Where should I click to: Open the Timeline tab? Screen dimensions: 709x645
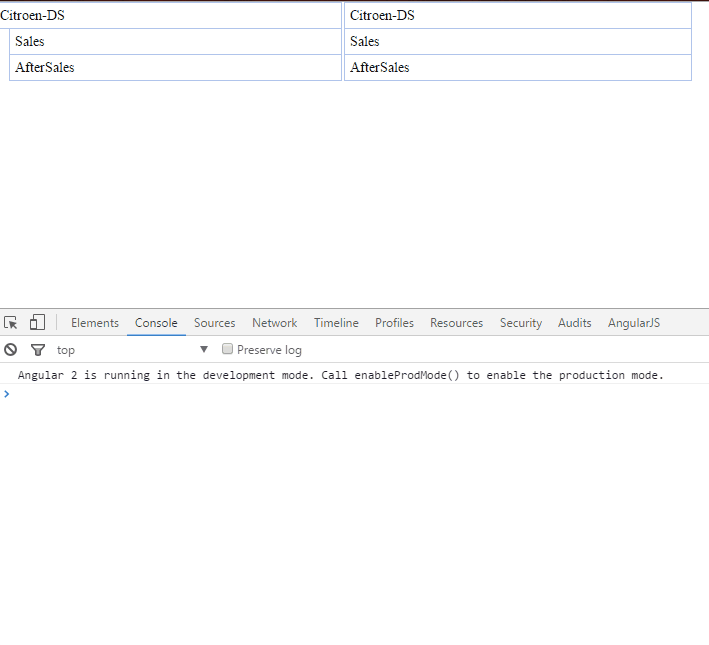click(x=336, y=323)
